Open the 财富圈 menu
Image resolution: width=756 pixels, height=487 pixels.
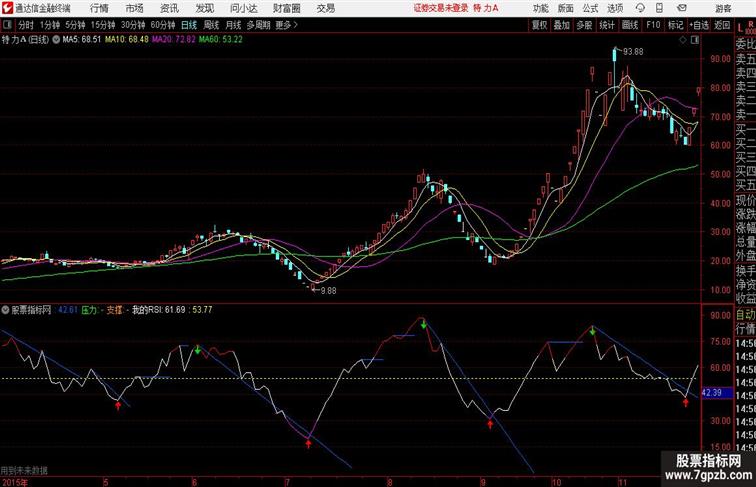(286, 8)
